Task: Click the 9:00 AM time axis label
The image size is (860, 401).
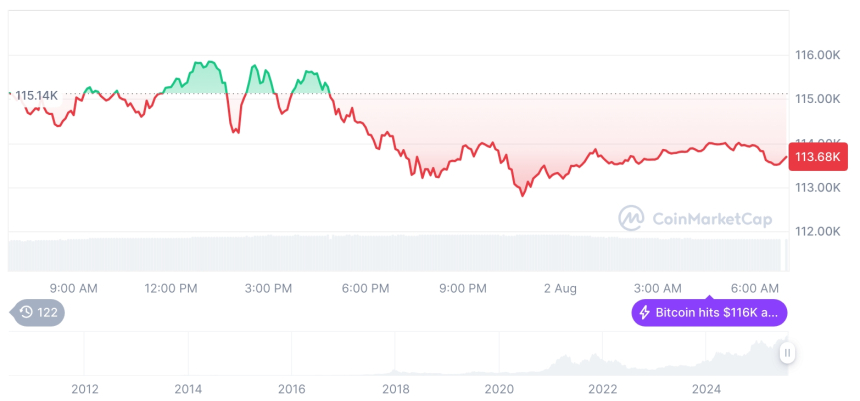Action: pyautogui.click(x=73, y=288)
